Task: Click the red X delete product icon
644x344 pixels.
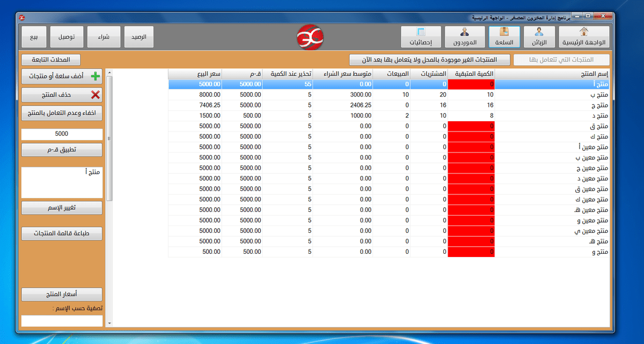Action: (95, 95)
